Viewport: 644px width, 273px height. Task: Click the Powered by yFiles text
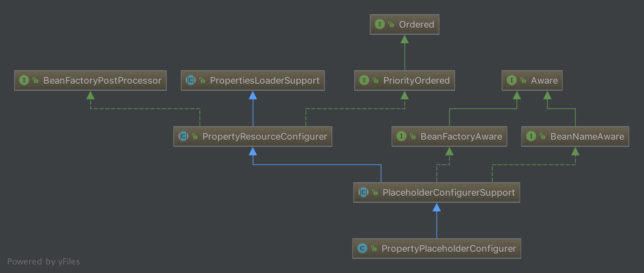coord(44,262)
